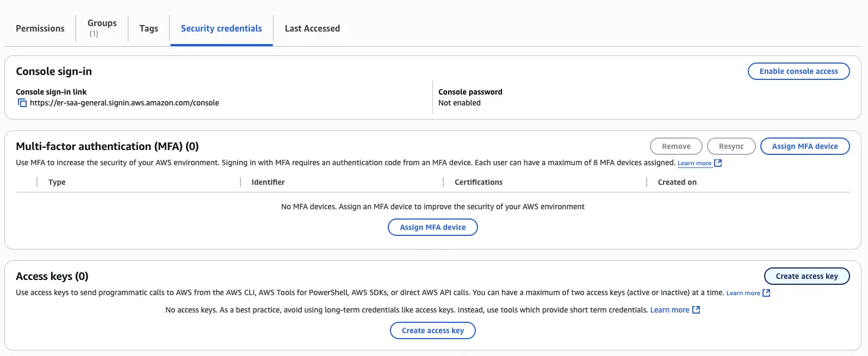Click external link icon after access keys description

click(766, 293)
